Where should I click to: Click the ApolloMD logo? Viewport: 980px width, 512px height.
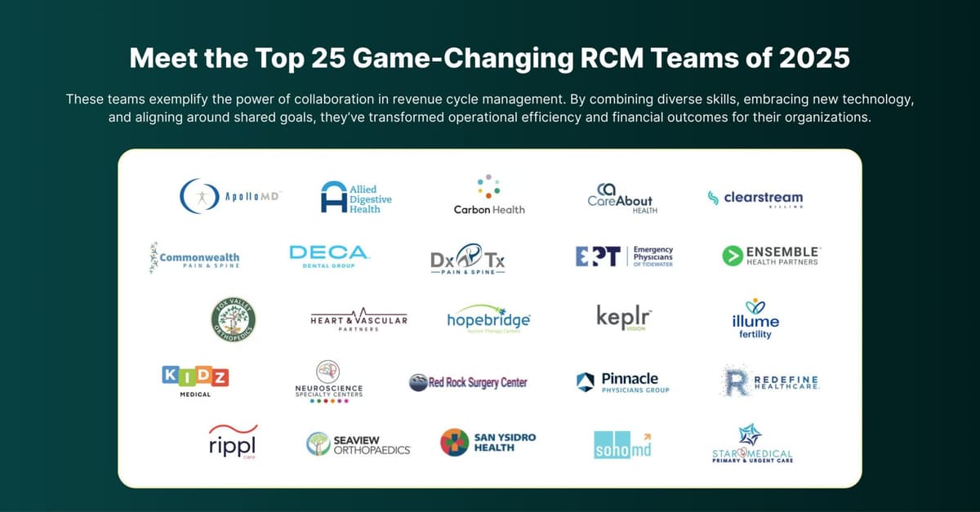click(x=230, y=197)
